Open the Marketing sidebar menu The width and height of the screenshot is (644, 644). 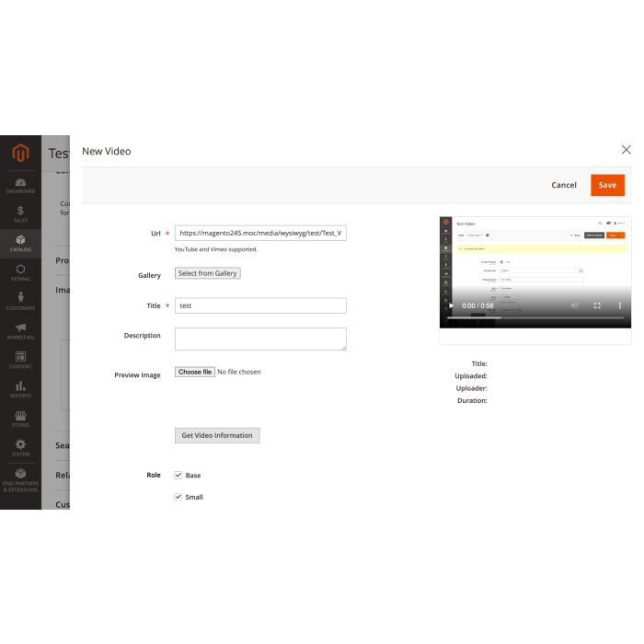tap(20, 331)
